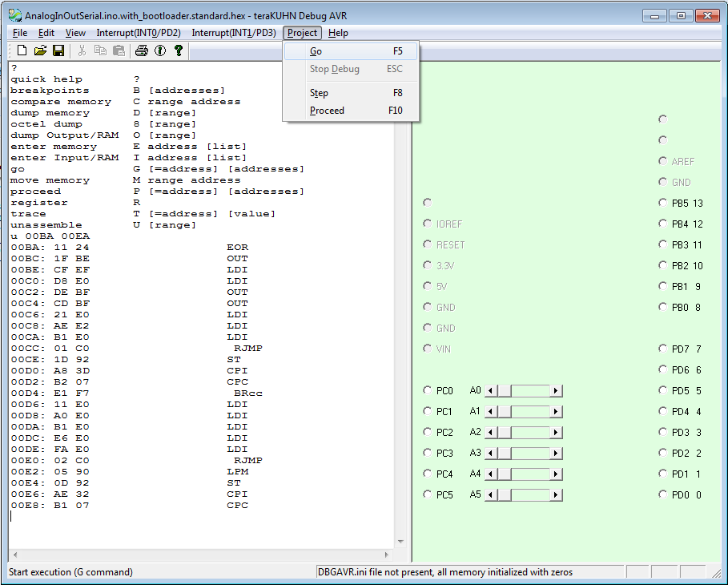Screen dimensions: 728x585
Task: Click the Paste clipboard icon
Action: [x=119, y=50]
